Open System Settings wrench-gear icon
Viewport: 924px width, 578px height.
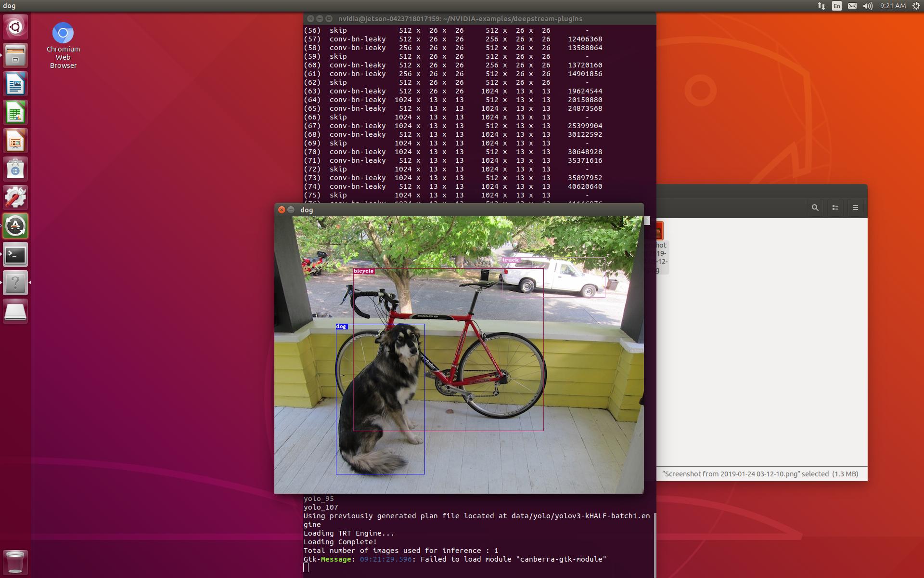click(x=15, y=197)
